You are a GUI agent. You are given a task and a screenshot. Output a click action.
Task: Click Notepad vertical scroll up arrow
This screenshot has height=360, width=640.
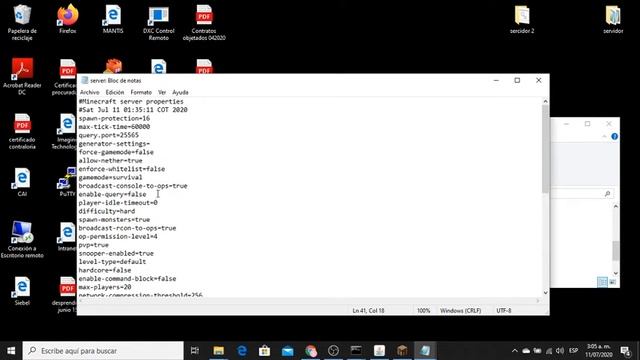545,101
